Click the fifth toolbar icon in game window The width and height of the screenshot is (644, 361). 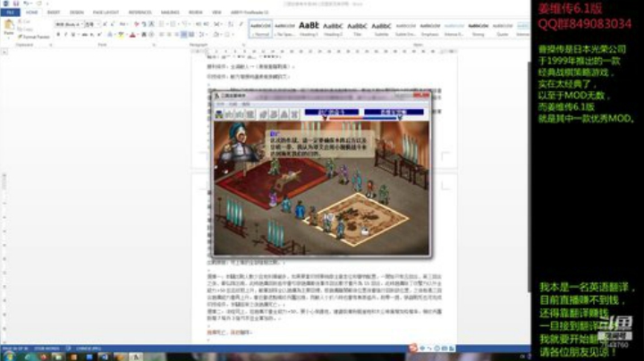click(263, 114)
